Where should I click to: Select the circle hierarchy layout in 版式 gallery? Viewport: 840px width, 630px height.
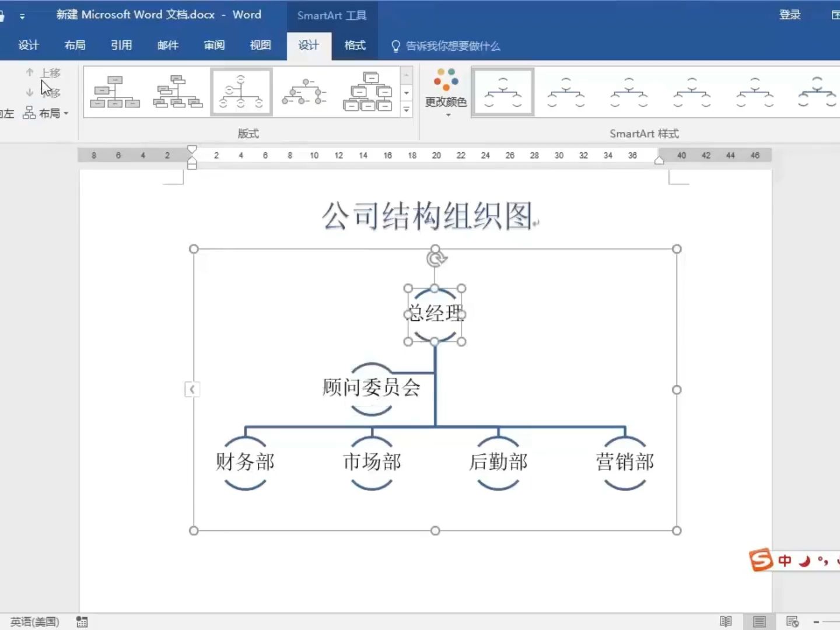[x=241, y=92]
